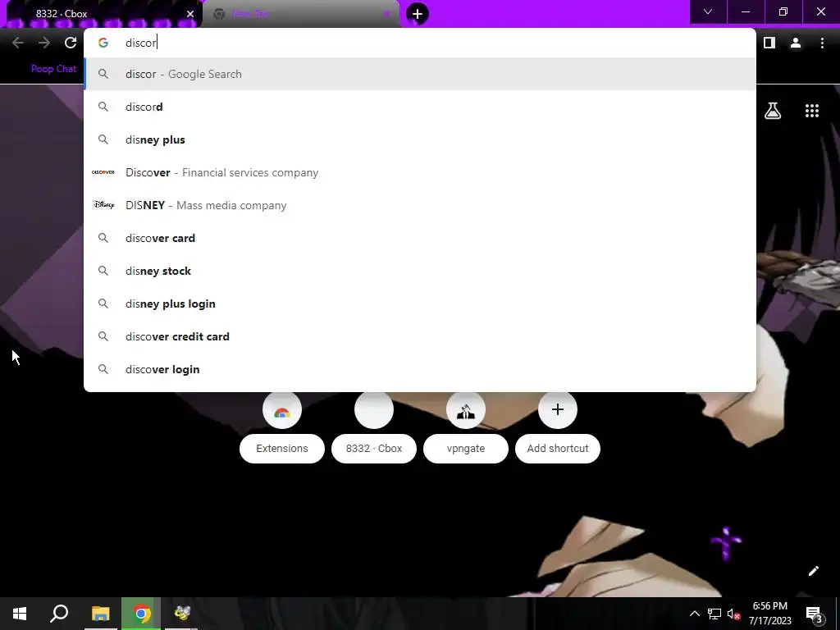
Task: Open the Poop Chat bookmark
Action: (53, 69)
